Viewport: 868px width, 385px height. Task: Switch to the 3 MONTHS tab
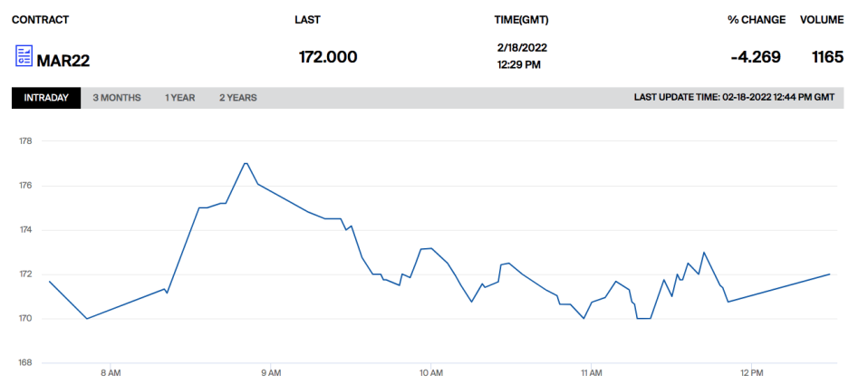[x=117, y=98]
